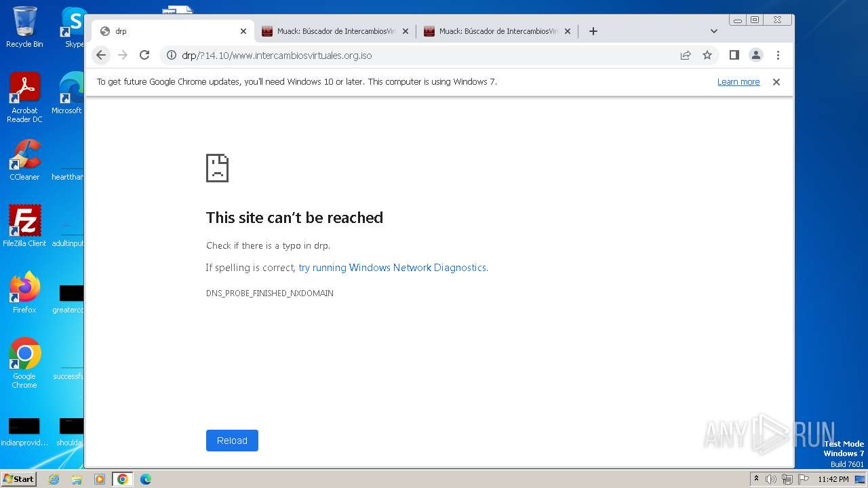Select Chrome taskbar button

[122, 479]
